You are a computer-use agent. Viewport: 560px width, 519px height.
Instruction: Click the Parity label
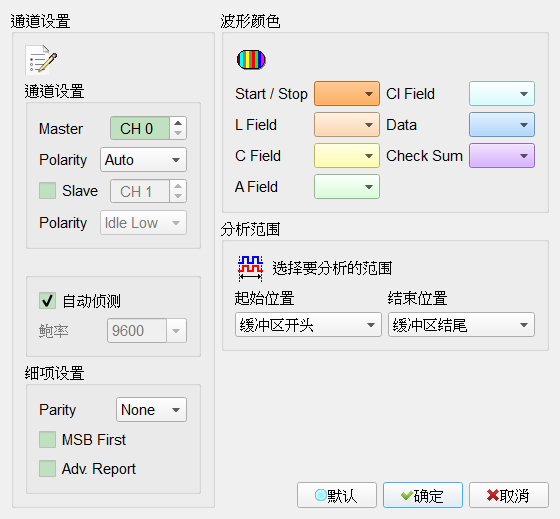click(58, 410)
